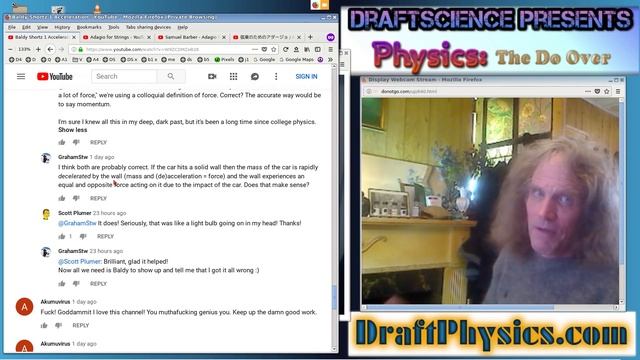Viewport: 640px width, 360px height.
Task: Dislike Scott Plumer's comment
Action: (x=83, y=236)
